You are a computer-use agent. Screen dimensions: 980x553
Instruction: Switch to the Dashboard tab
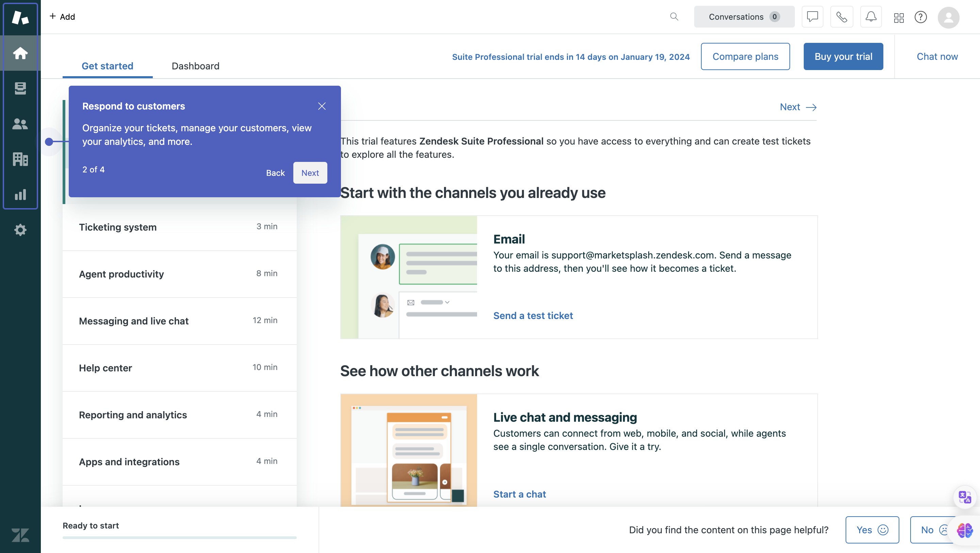[195, 66]
